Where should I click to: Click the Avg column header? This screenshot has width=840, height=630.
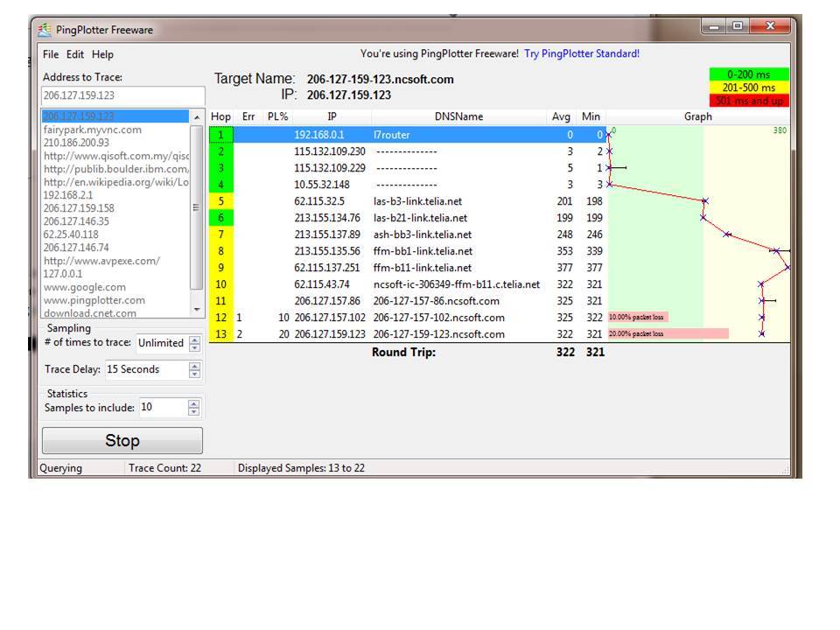coord(561,116)
